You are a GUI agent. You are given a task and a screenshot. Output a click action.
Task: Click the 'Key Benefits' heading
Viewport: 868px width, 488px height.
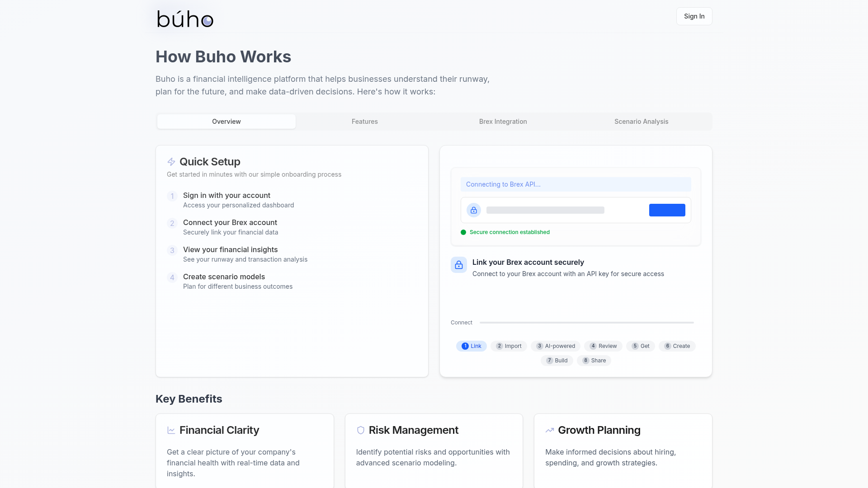[x=189, y=399]
